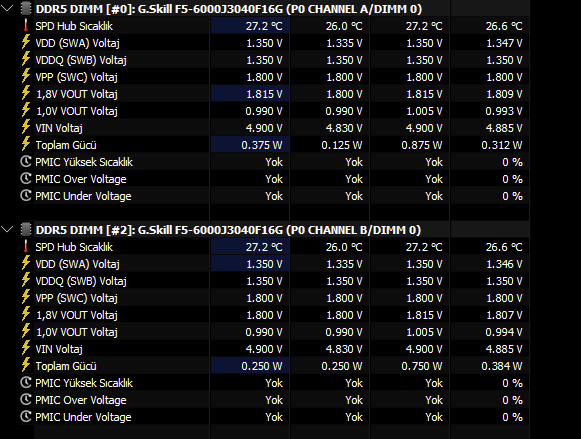This screenshot has width=581, height=439.
Task: Select 'VPP (SWC) Voltaj' label under DIMM #2
Action: (76, 298)
